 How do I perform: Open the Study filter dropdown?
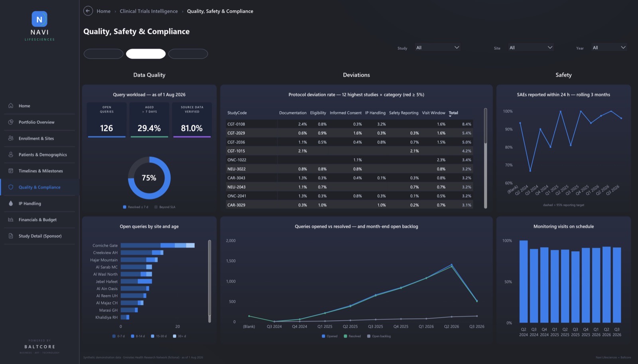437,47
